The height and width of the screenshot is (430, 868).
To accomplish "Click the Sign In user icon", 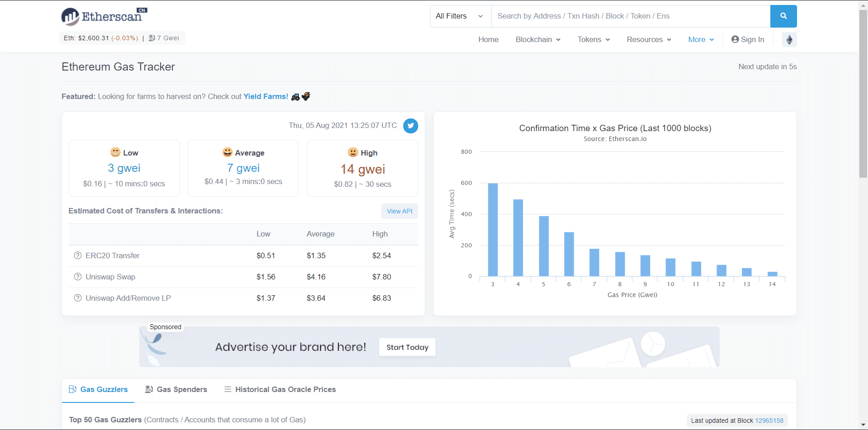I will [x=735, y=39].
